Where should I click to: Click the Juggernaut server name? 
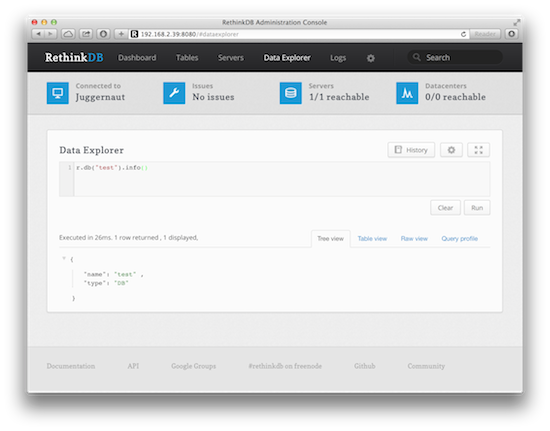[100, 97]
